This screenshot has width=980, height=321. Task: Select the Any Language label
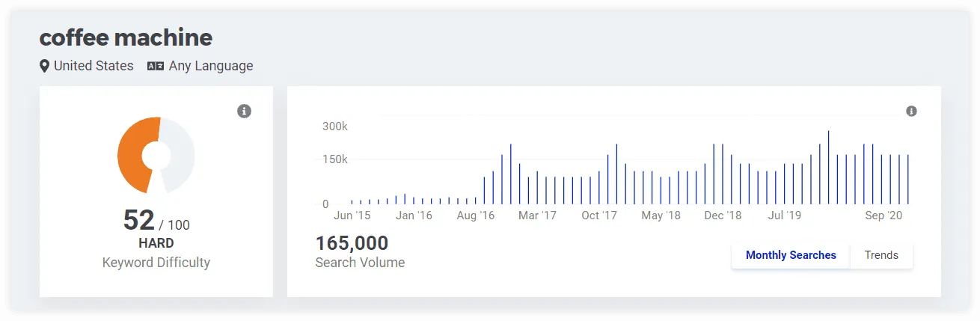211,66
